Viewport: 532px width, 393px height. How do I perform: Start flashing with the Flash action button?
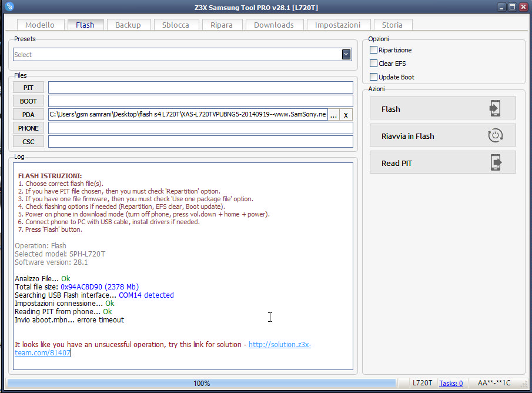[443, 108]
